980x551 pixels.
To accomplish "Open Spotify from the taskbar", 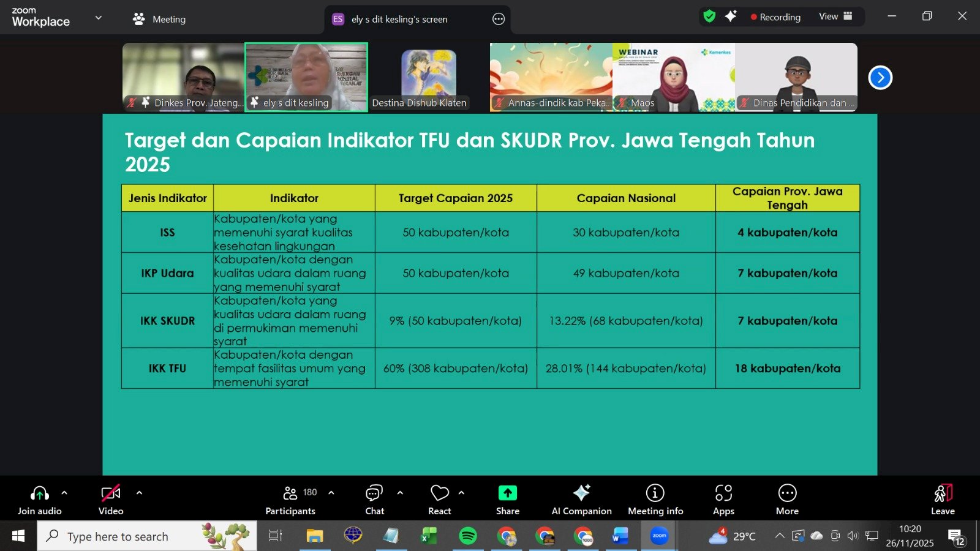I will click(468, 536).
